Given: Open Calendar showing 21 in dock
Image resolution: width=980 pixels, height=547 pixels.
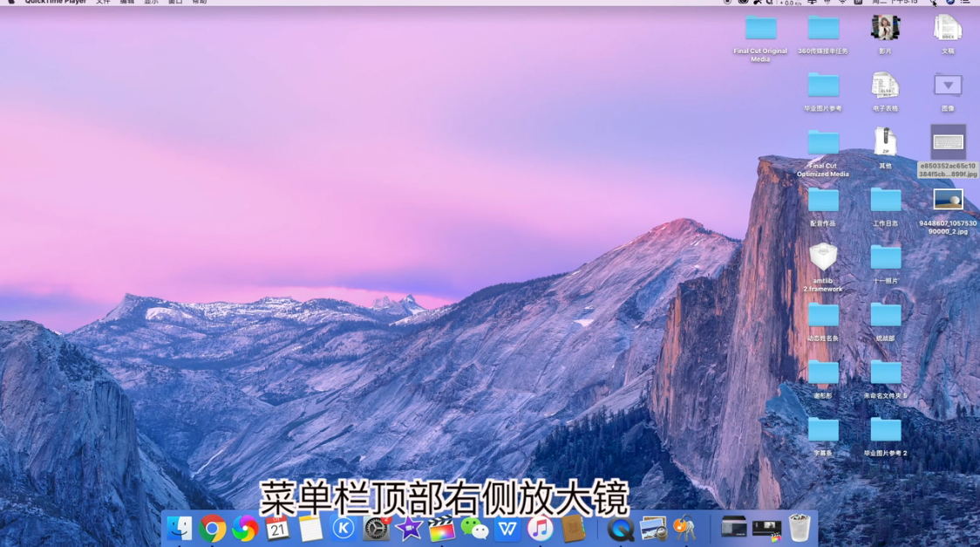Looking at the screenshot, I should 277,529.
